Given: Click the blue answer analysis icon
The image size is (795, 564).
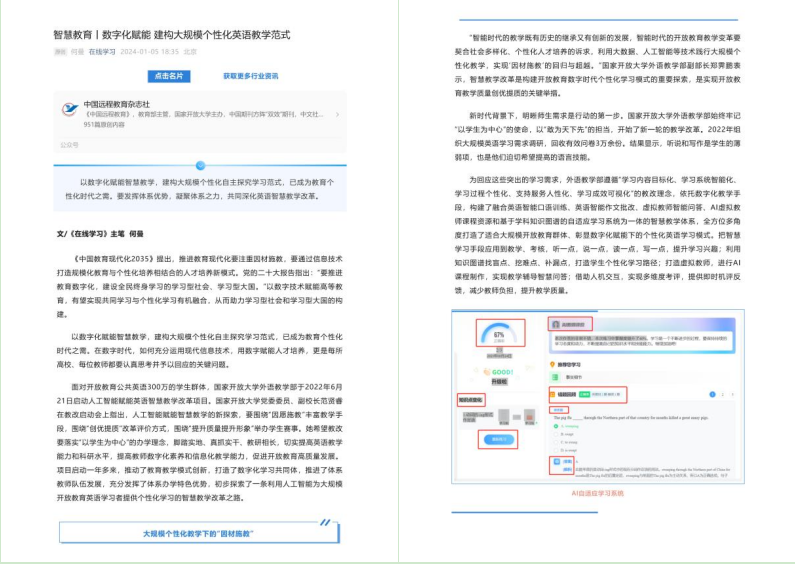Looking at the screenshot, I should coord(557,462).
